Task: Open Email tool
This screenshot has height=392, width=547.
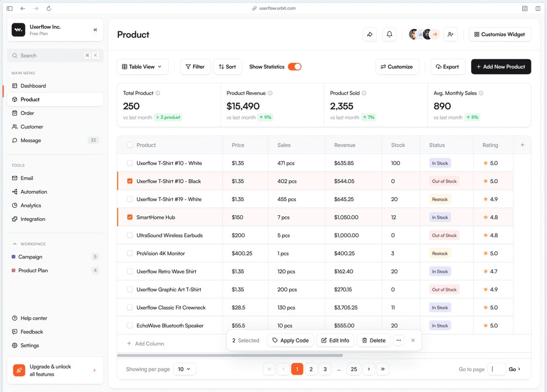Action: [55, 178]
